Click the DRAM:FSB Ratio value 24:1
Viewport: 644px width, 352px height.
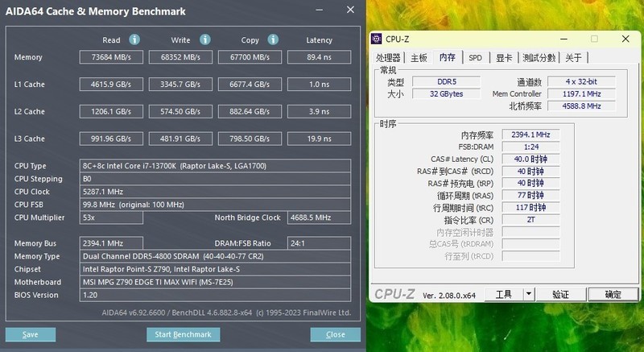pos(319,243)
